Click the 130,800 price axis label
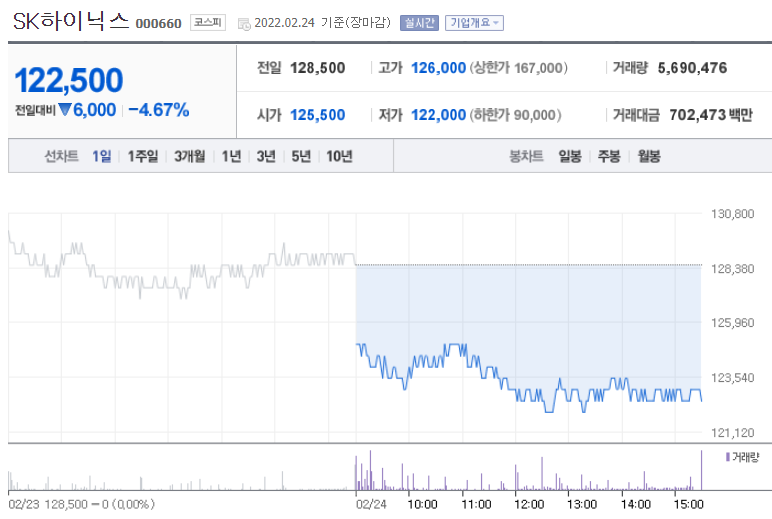 [733, 214]
